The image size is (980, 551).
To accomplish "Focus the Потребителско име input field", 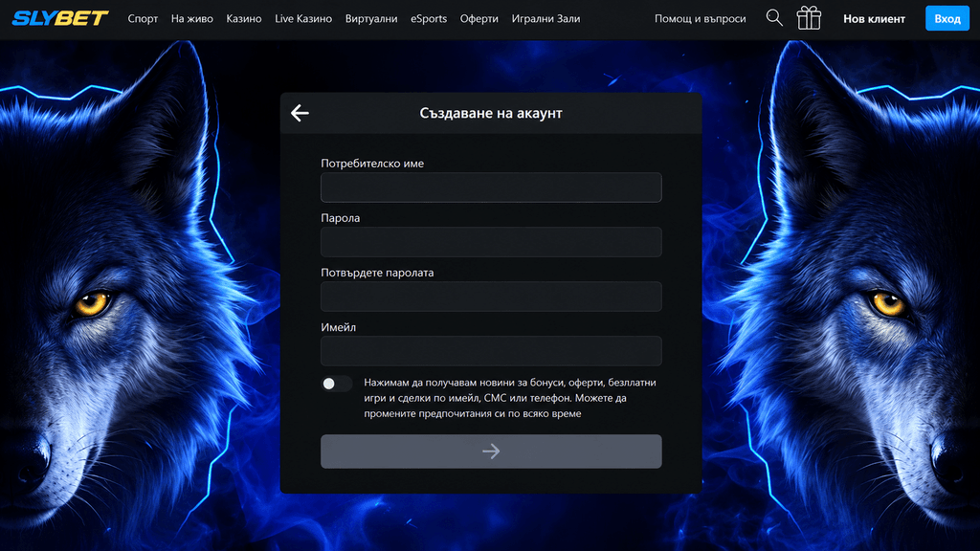I will (x=491, y=187).
